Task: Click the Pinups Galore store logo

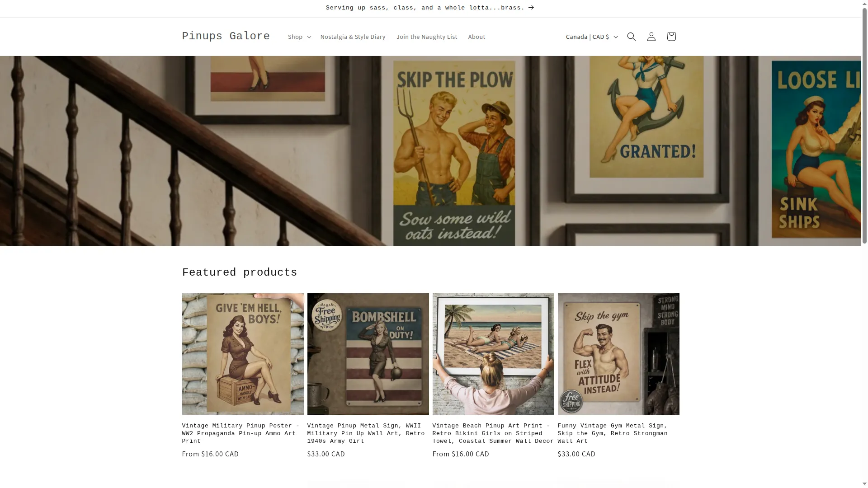Action: pos(226,36)
